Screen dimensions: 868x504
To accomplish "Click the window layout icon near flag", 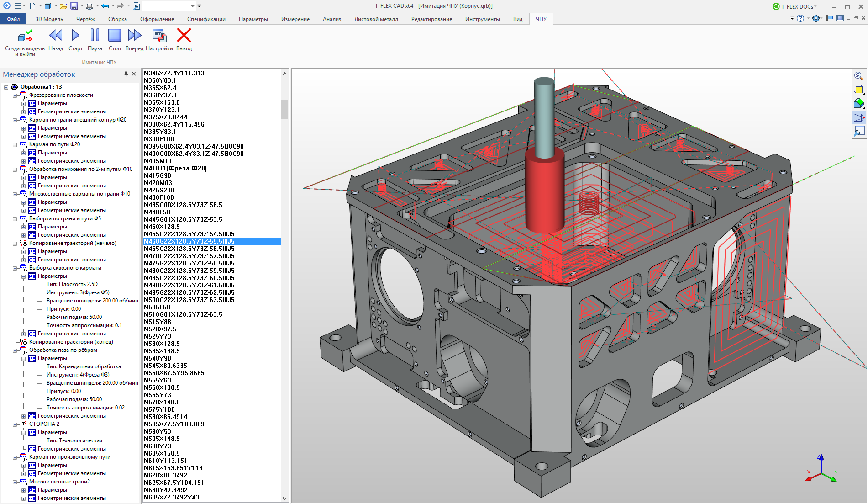I will pyautogui.click(x=840, y=18).
